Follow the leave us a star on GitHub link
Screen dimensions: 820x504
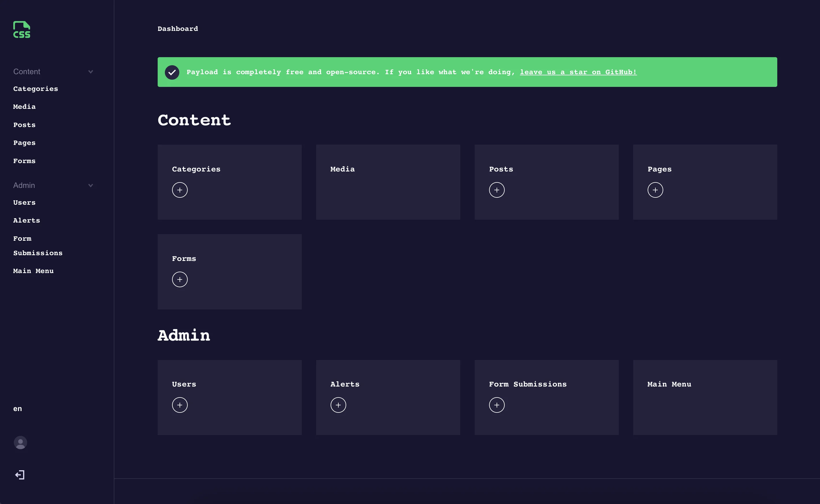coord(578,72)
